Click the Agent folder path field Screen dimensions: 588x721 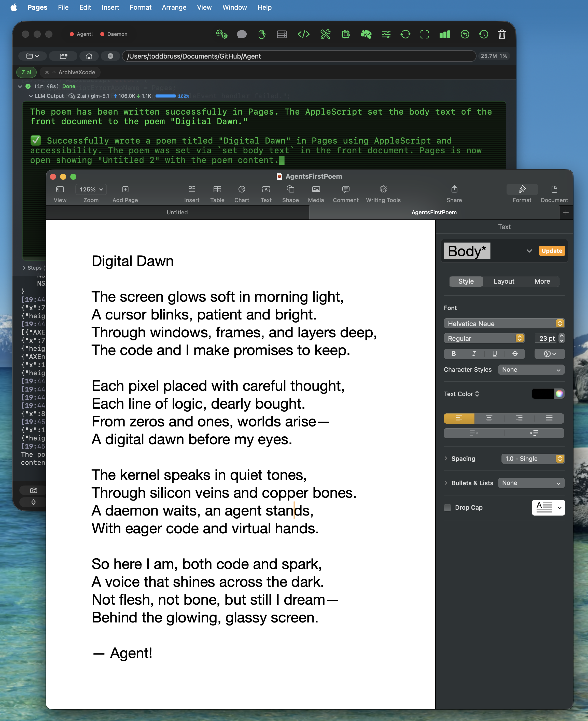(298, 56)
